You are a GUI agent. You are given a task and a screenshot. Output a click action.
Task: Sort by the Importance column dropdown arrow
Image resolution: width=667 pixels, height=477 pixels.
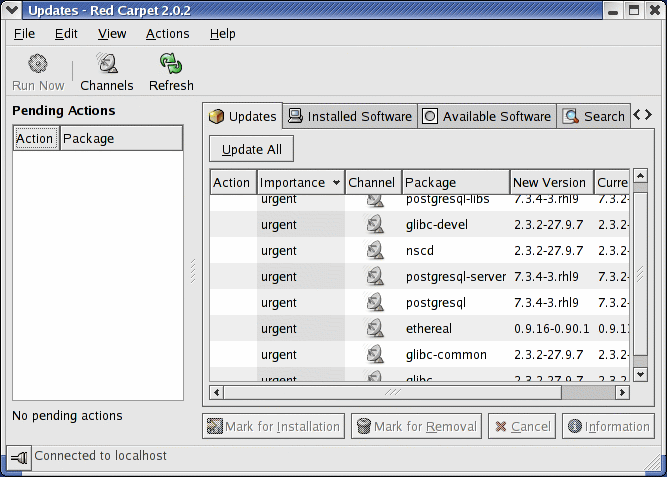point(336,183)
